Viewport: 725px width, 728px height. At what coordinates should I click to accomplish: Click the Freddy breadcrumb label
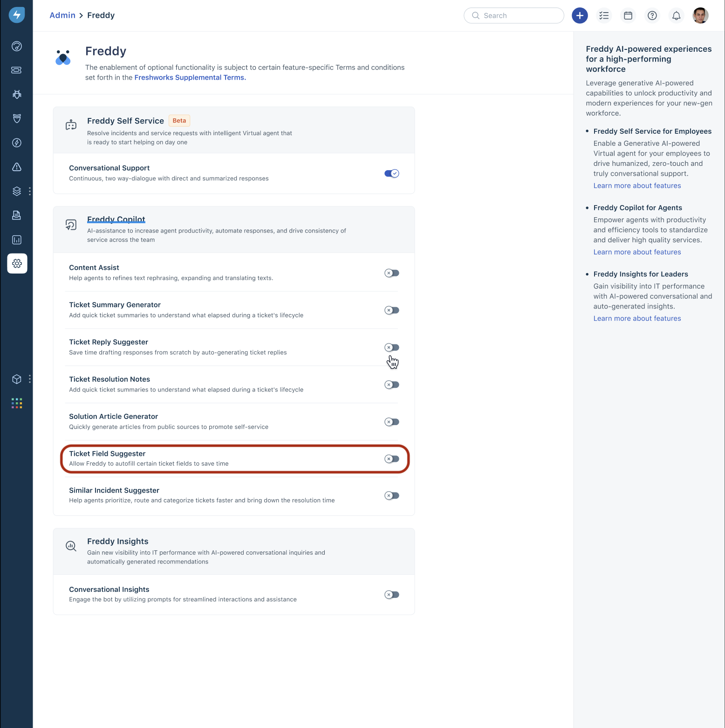coord(101,15)
